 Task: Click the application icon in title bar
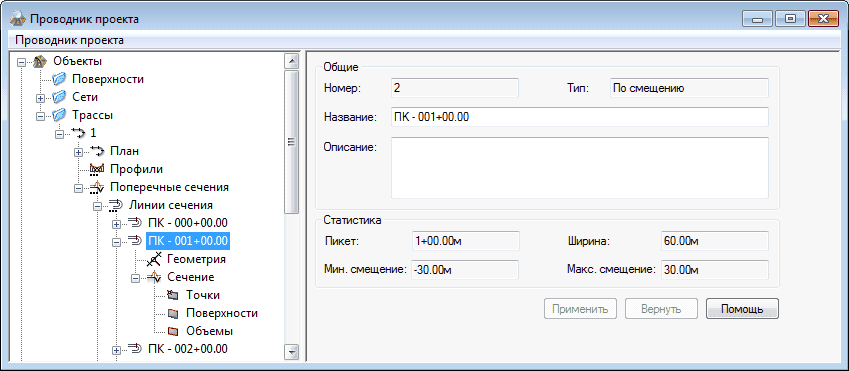18,19
